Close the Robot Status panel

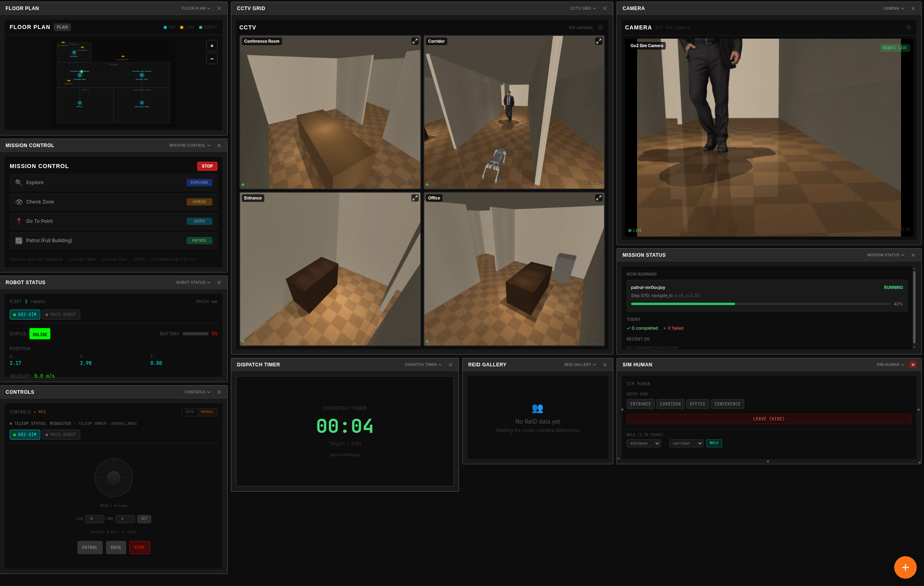219,283
